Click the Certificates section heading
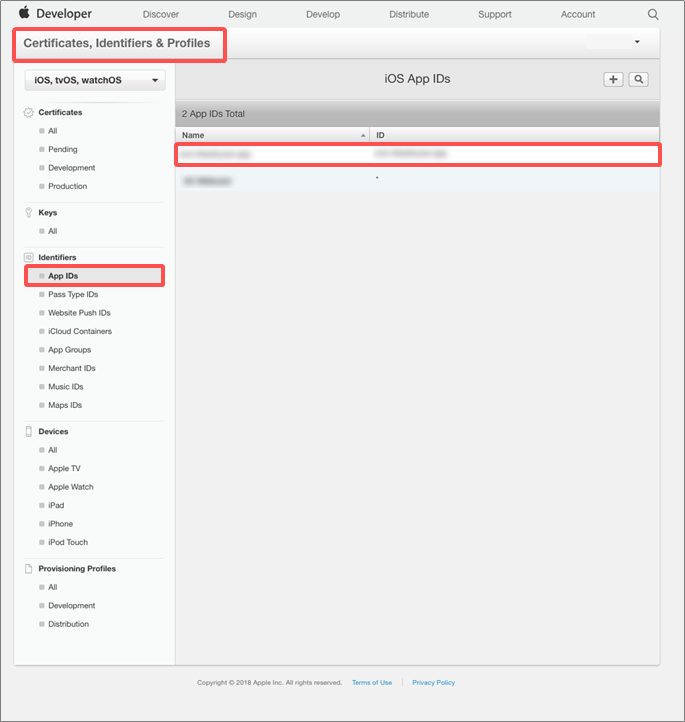 60,112
